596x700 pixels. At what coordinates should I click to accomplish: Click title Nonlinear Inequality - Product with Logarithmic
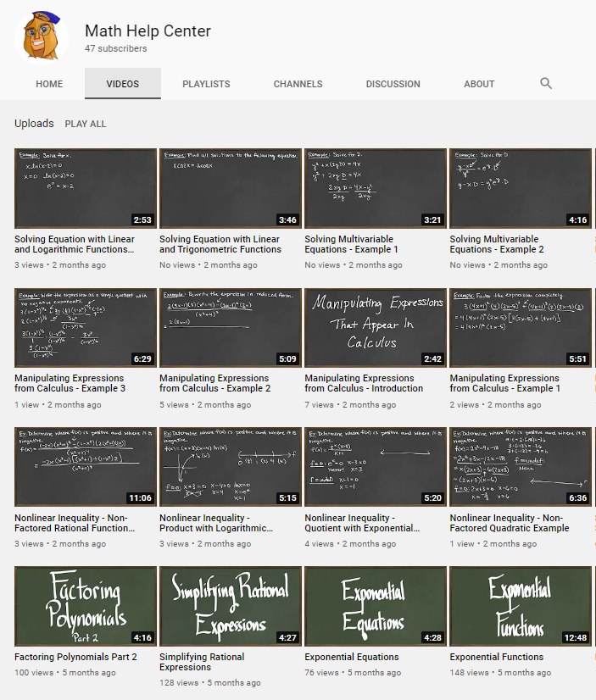coord(216,523)
